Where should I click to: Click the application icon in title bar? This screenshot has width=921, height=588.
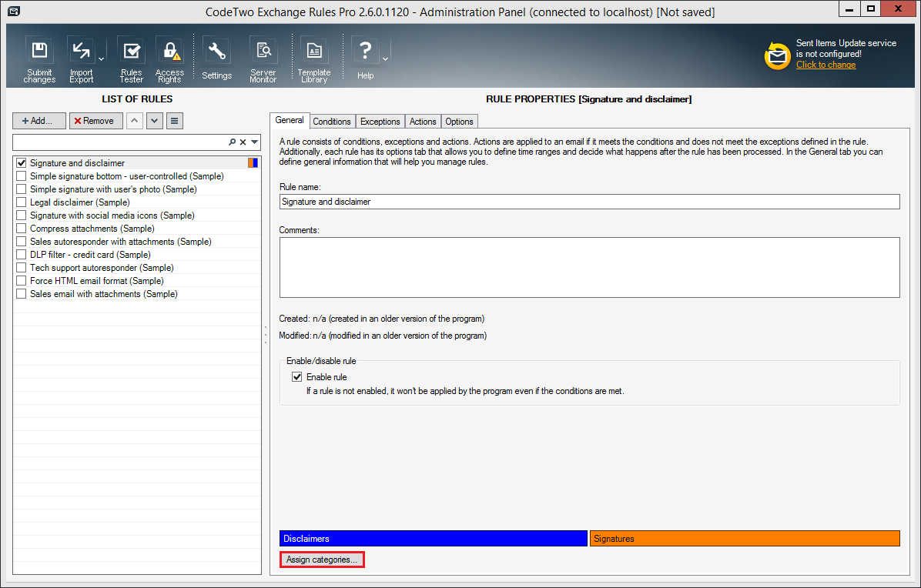coord(14,11)
